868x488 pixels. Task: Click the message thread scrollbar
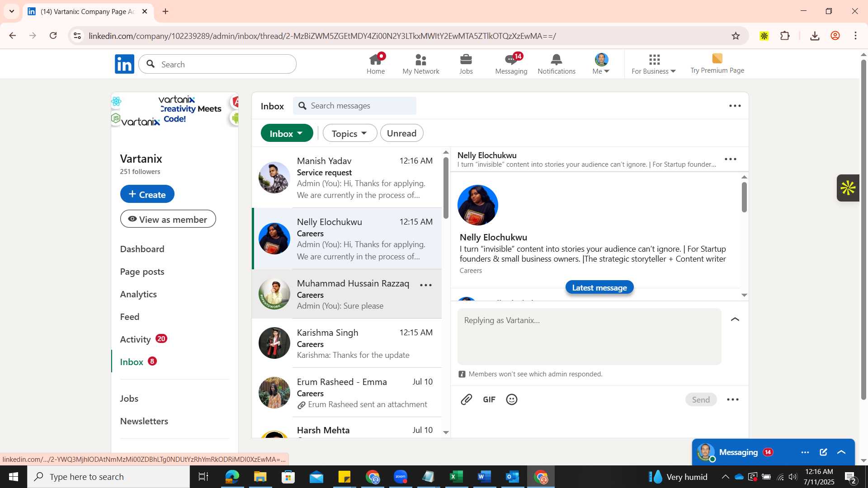(x=744, y=197)
